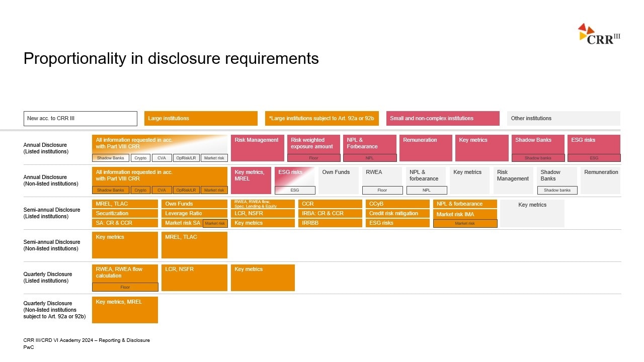Select the 'Credit risk mitigation' block
Image resolution: width=644 pixels, height=362 pixels.
tap(397, 214)
